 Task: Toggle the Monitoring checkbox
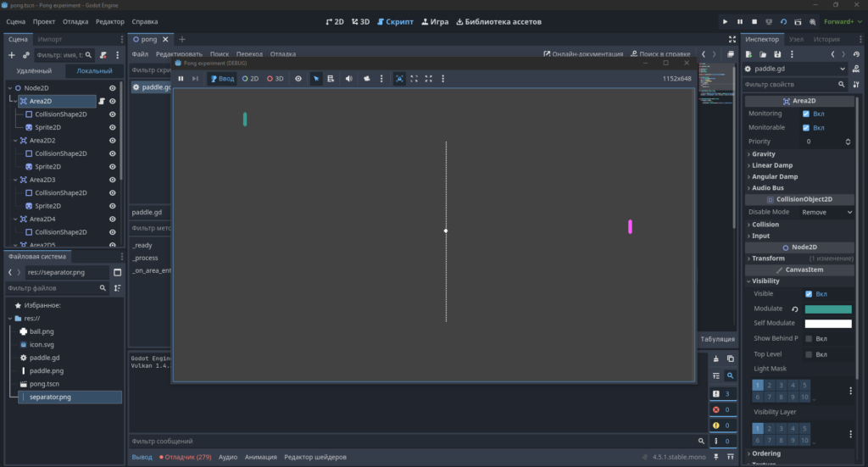coord(806,114)
